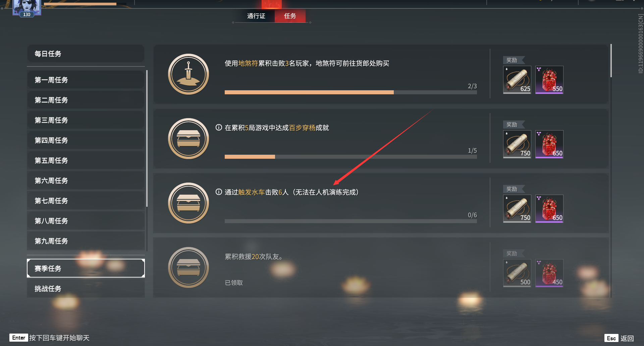Viewport: 644px width, 346px height.
Task: Click the Esc 返回 button
Action: click(619, 338)
